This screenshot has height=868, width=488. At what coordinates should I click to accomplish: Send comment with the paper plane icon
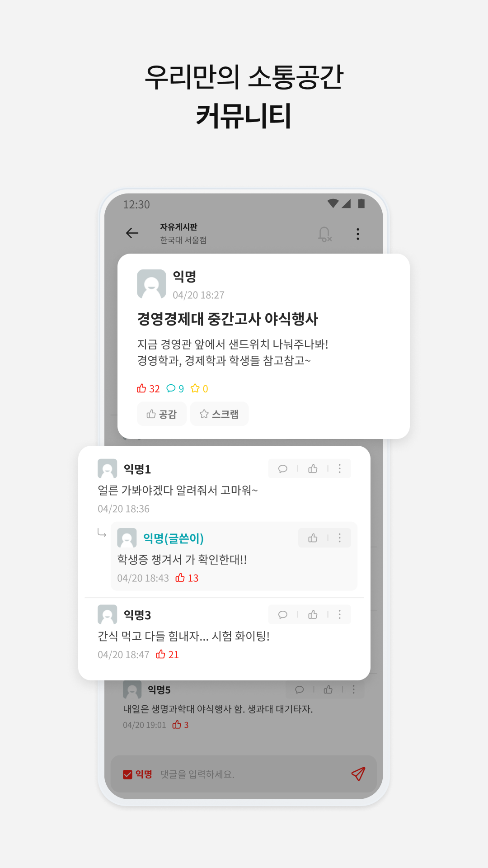click(x=358, y=774)
